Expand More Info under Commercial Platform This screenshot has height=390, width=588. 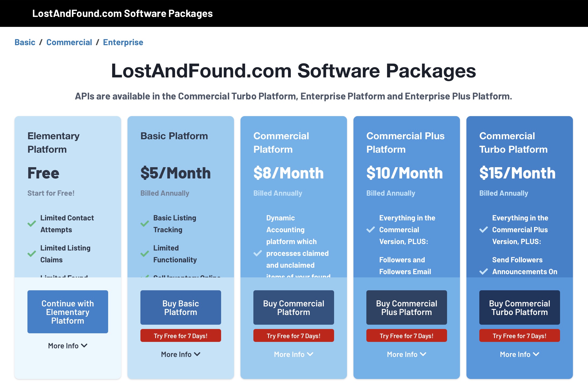tap(294, 354)
